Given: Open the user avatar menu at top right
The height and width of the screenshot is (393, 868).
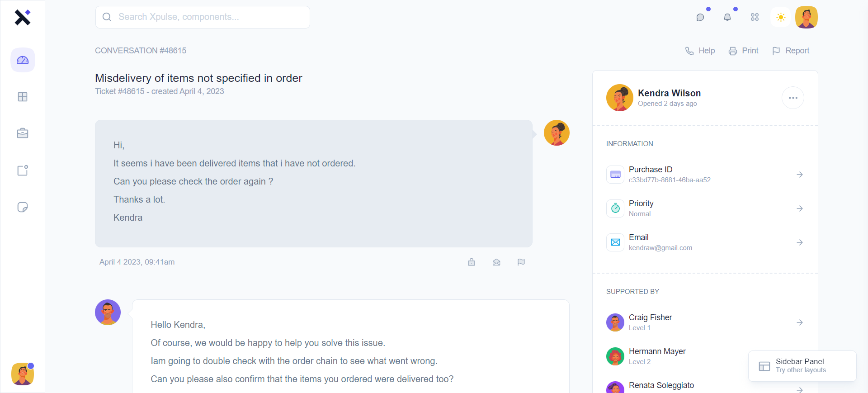Looking at the screenshot, I should point(807,17).
